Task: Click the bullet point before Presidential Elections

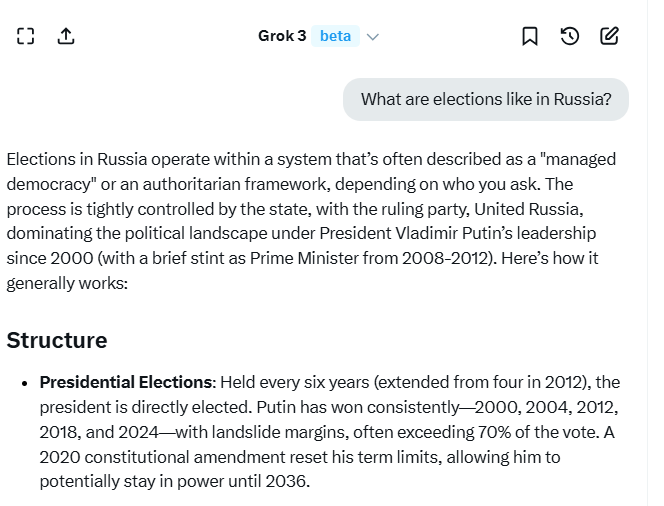Action: tap(24, 383)
